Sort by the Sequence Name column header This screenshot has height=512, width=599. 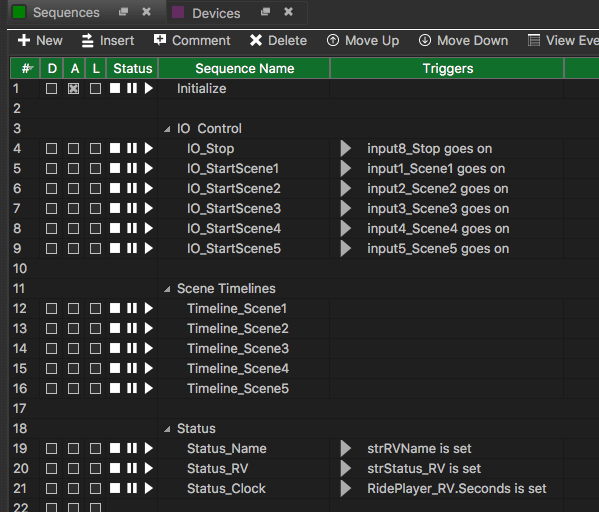point(244,68)
